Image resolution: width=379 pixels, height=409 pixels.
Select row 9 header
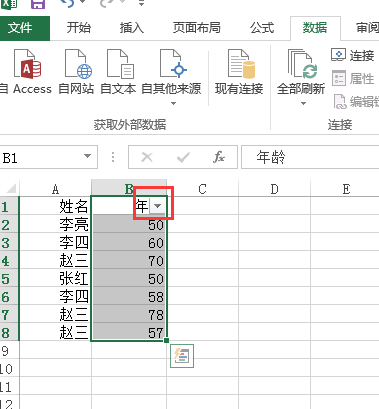(9, 350)
